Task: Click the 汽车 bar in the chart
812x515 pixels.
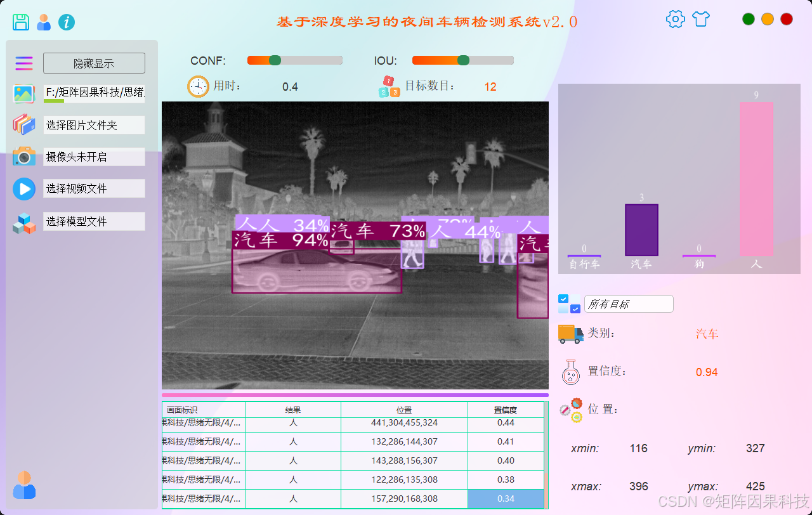Action: tap(641, 230)
